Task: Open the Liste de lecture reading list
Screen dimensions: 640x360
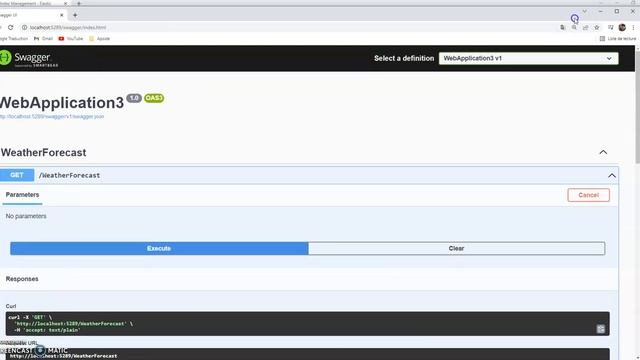Action: 618,38
